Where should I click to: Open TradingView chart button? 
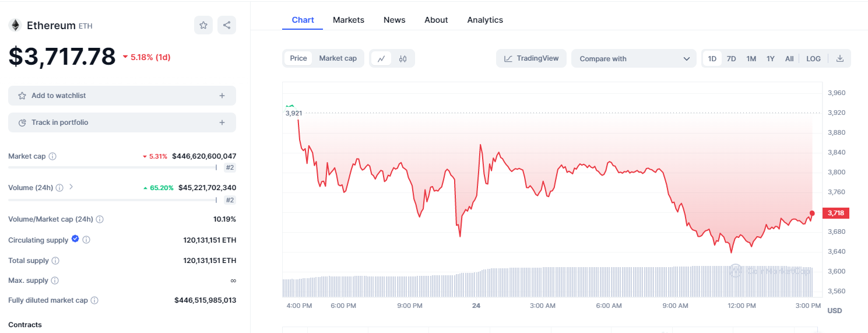(531, 58)
